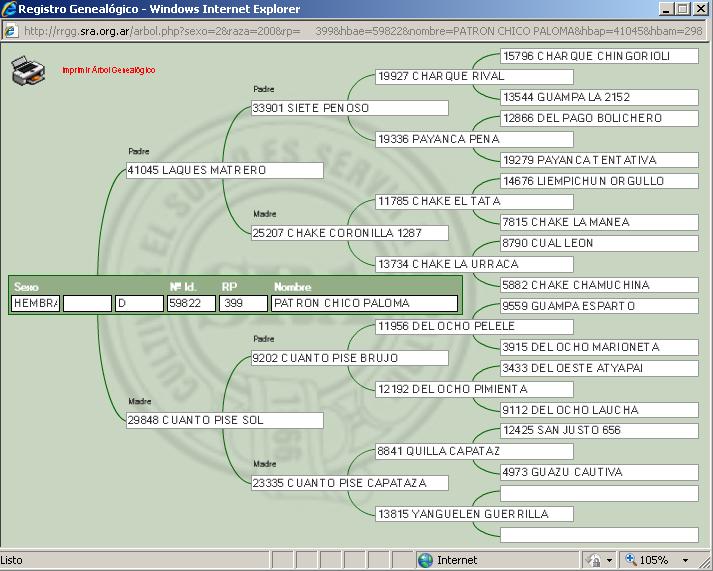Choose 25207 CHAKE CORONILLA 1287 box
This screenshot has width=713, height=571.
(x=349, y=233)
